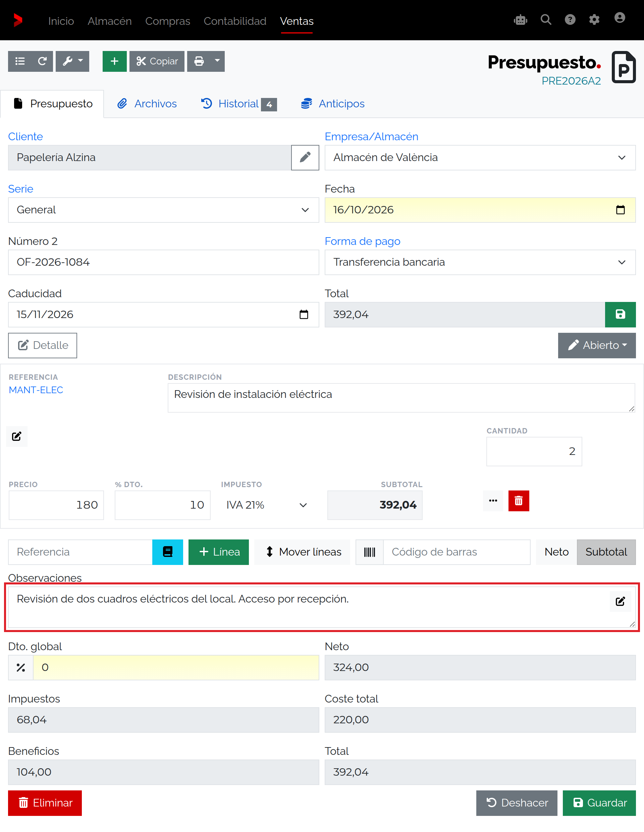Click edit icon below MANT-ELEC reference

(x=17, y=436)
